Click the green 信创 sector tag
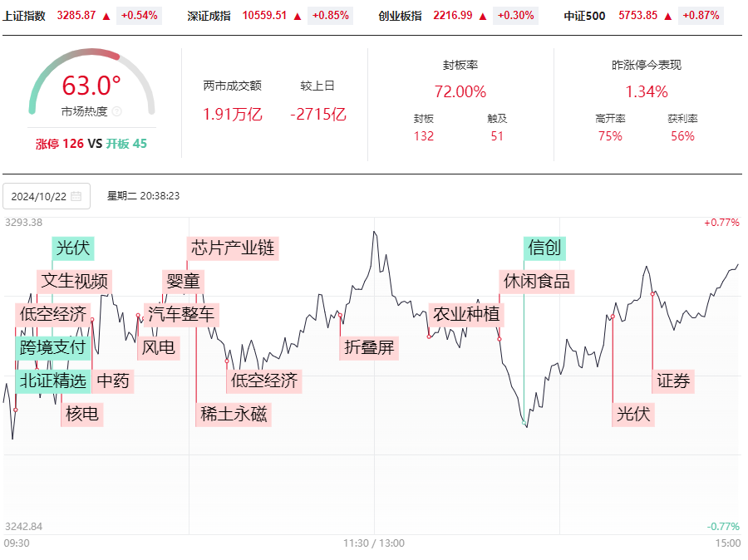 click(x=544, y=248)
